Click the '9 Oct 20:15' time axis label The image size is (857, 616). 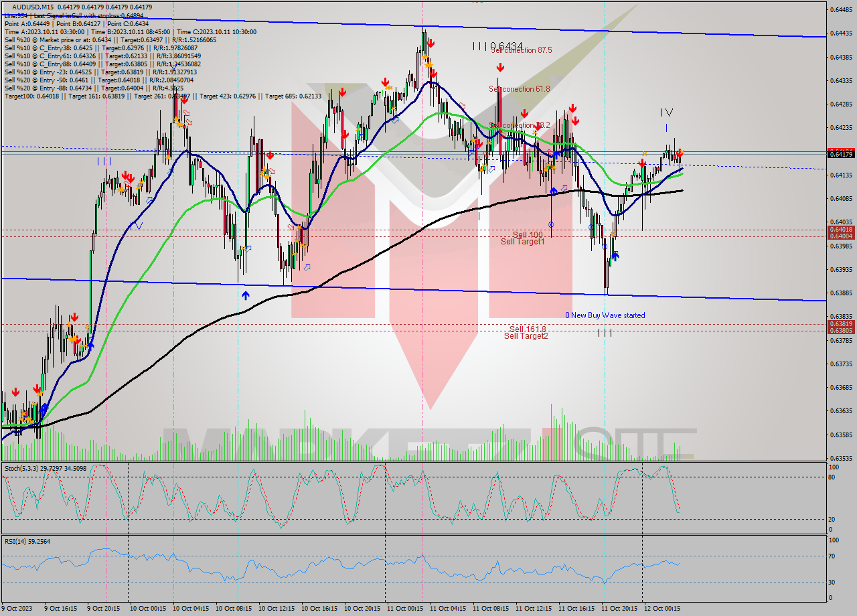click(x=104, y=608)
